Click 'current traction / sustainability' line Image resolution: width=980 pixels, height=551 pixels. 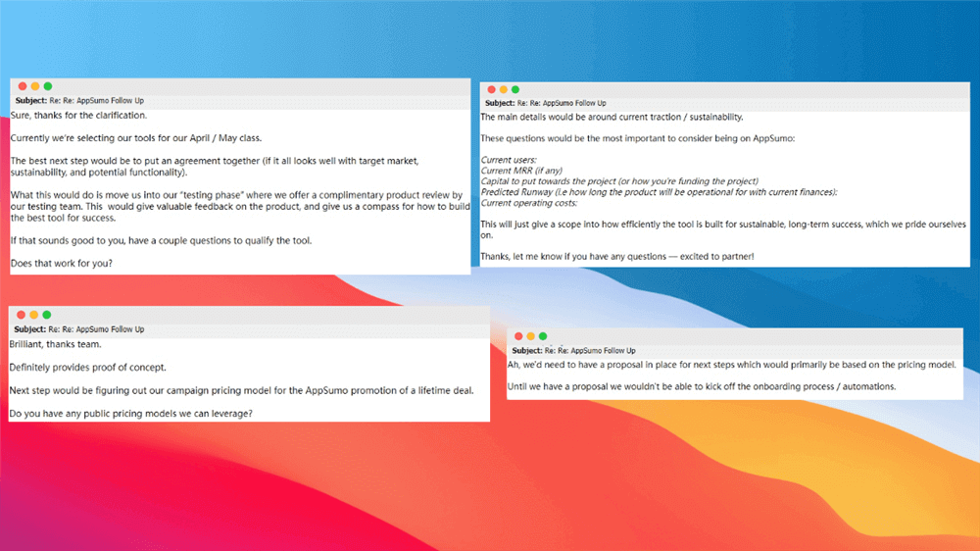pos(612,118)
